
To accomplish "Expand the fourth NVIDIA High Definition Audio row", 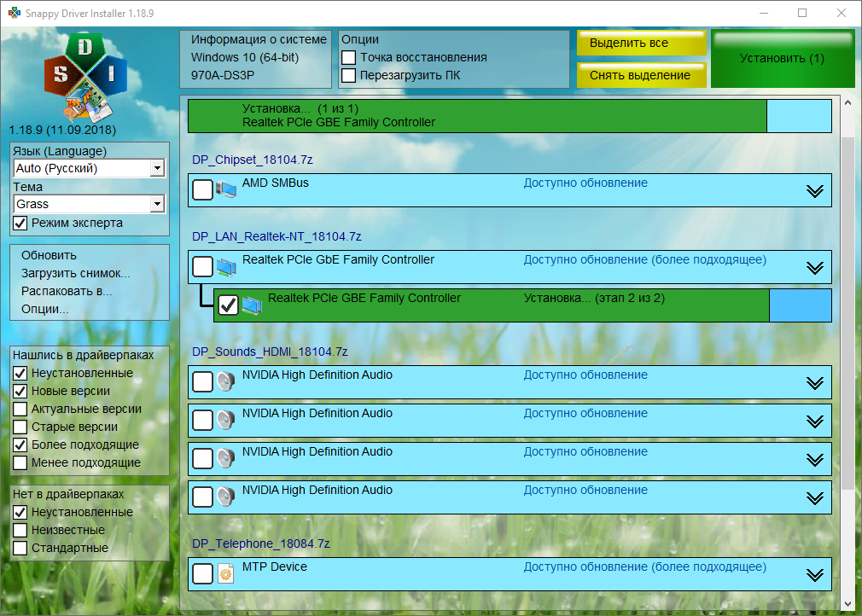I will pos(815,498).
